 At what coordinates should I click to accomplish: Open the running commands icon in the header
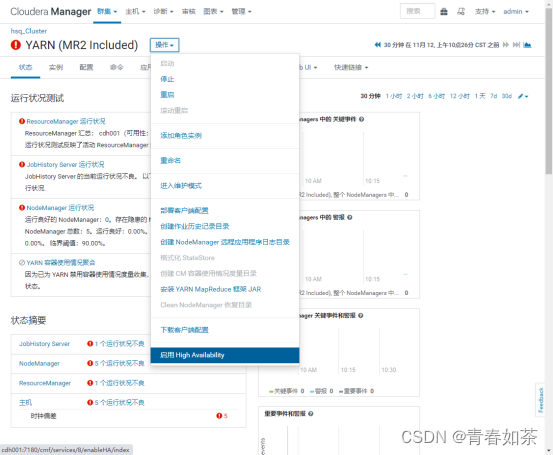click(461, 12)
